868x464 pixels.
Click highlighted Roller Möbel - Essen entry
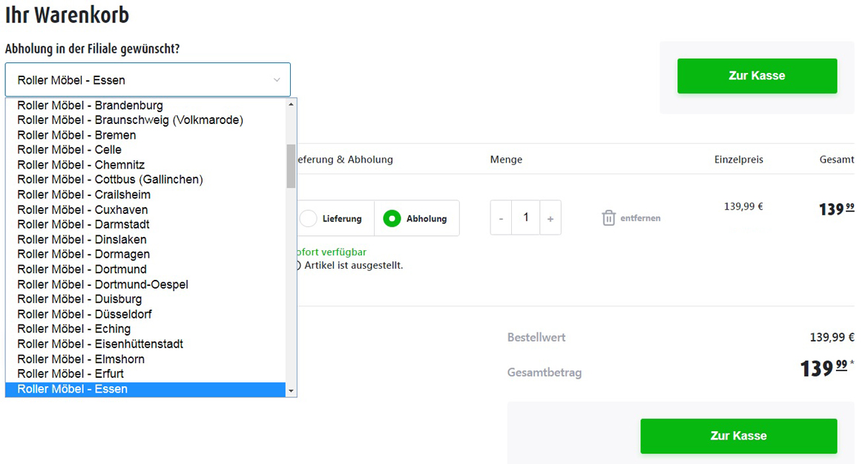(x=145, y=389)
